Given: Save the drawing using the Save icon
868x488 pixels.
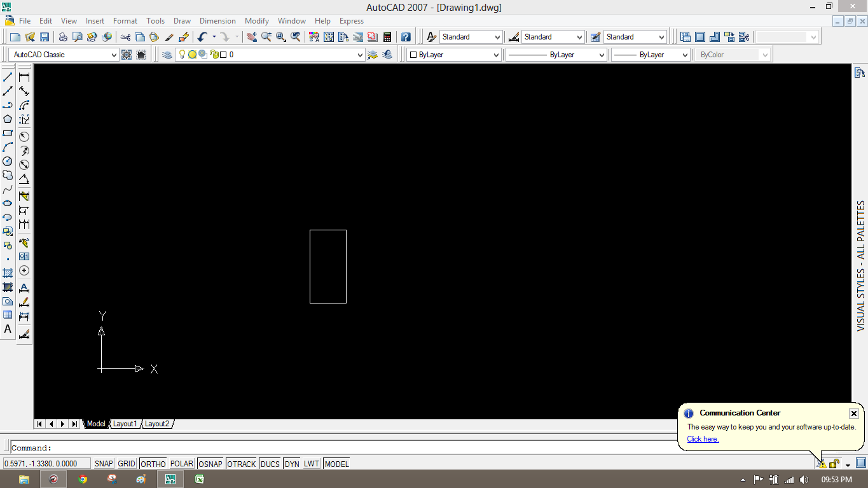Looking at the screenshot, I should pyautogui.click(x=44, y=36).
